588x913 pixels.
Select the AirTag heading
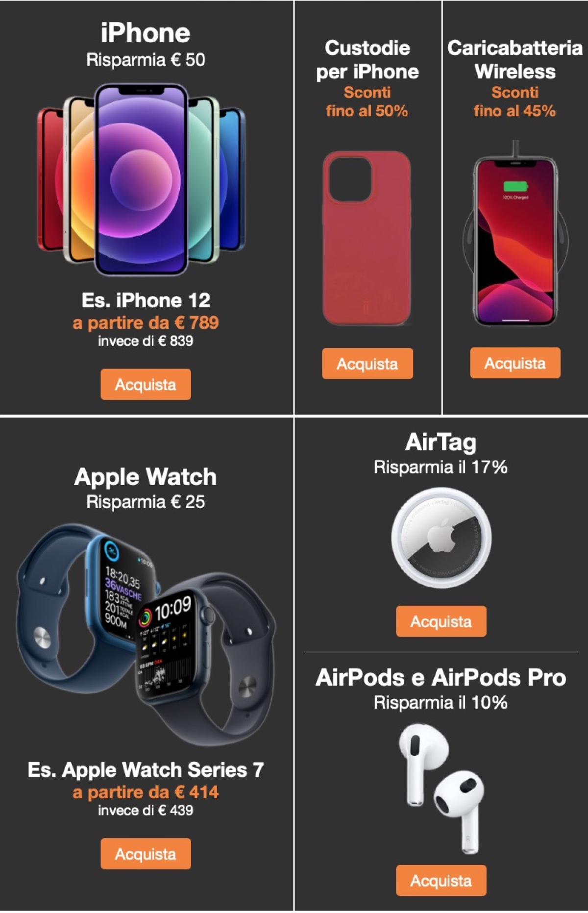point(441,443)
